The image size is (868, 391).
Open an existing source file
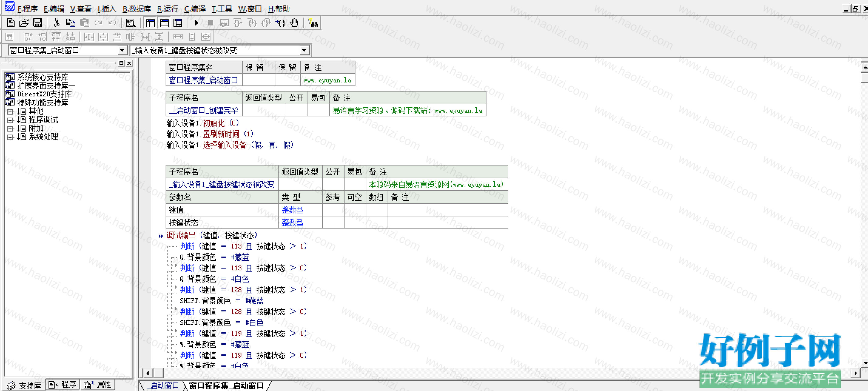click(x=24, y=23)
